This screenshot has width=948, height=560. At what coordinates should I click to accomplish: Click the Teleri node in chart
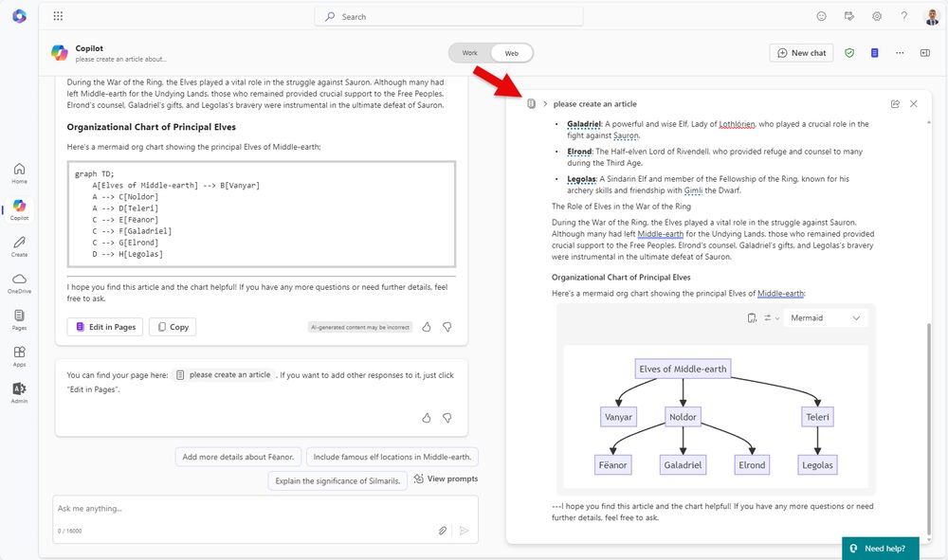[817, 417]
